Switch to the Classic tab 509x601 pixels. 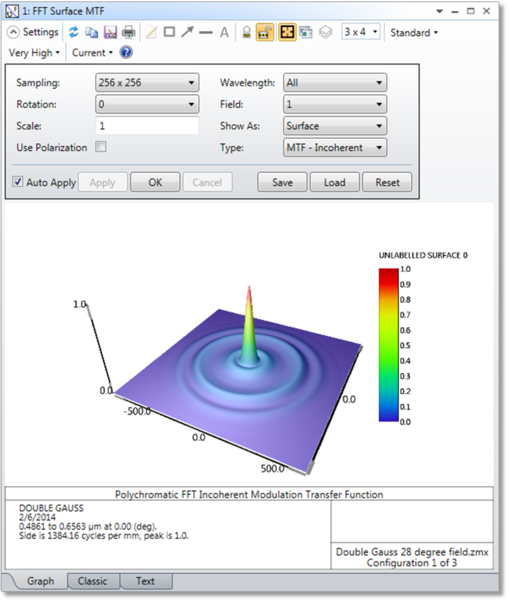tap(92, 581)
